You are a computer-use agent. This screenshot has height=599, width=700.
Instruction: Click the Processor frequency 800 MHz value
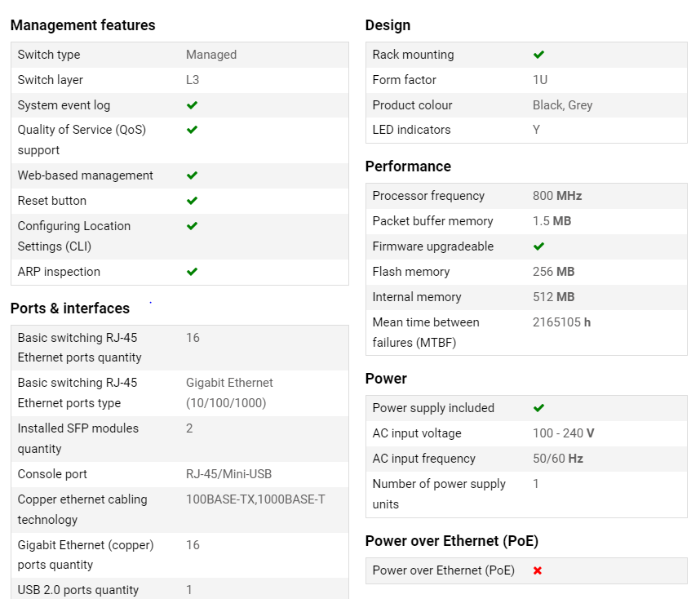pyautogui.click(x=557, y=196)
